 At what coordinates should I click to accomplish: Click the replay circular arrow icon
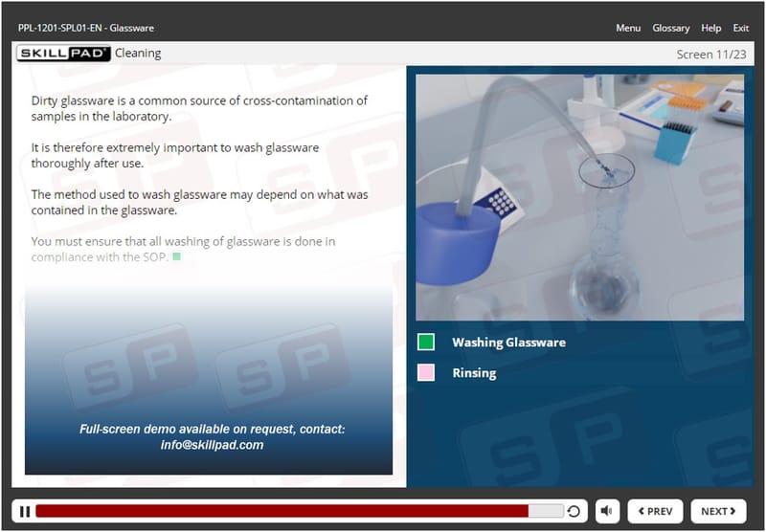(x=574, y=511)
